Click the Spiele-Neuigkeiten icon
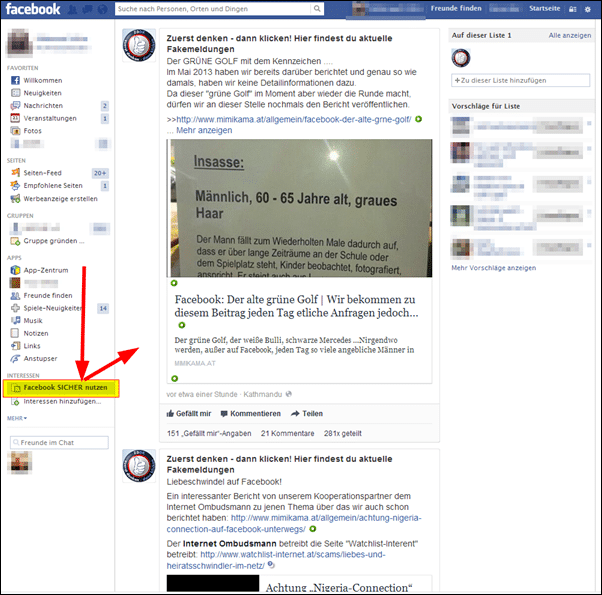 pos(15,308)
